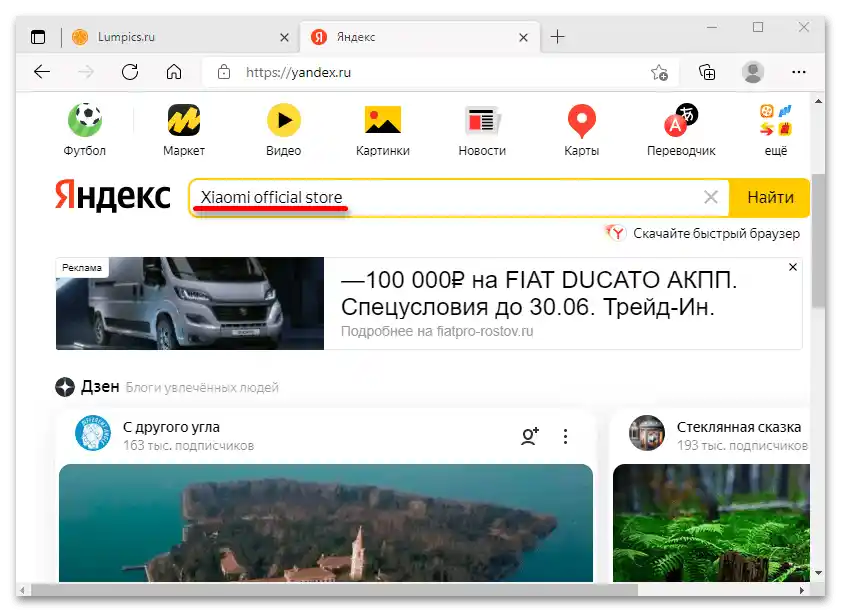
Task: Open the island aerial photo article
Action: (326, 523)
